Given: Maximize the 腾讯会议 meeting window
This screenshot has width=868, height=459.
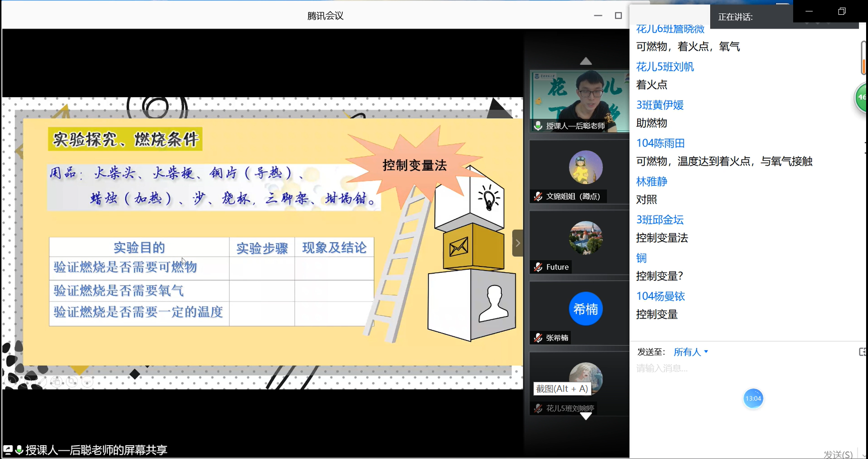Looking at the screenshot, I should click(x=618, y=16).
